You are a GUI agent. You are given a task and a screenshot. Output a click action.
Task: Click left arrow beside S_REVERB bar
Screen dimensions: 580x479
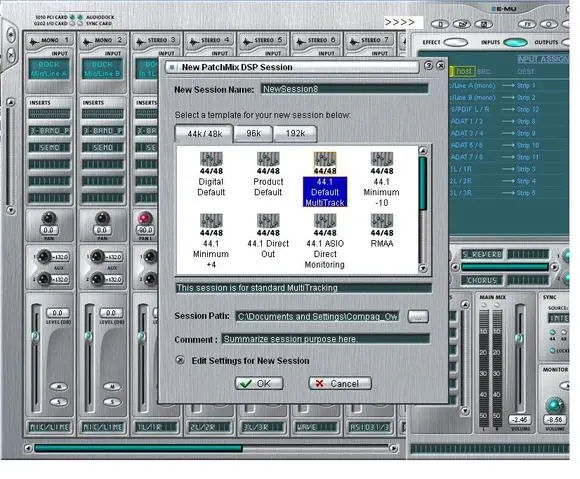pos(455,267)
